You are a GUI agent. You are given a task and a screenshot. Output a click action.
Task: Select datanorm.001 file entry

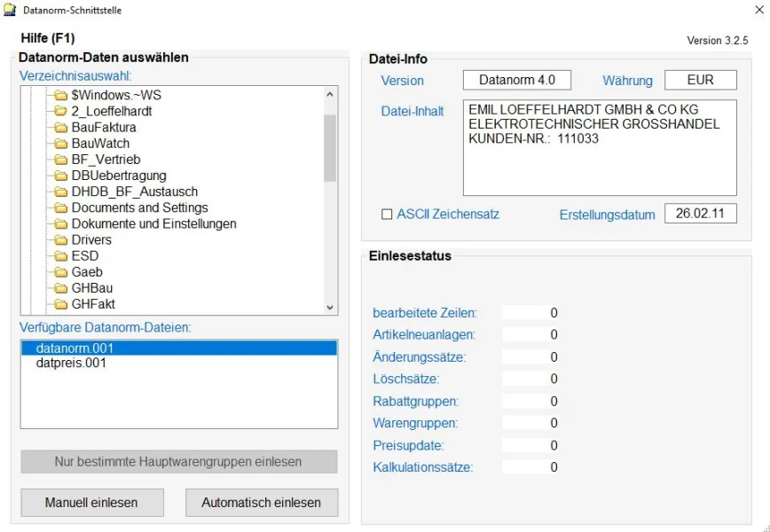tap(75, 348)
